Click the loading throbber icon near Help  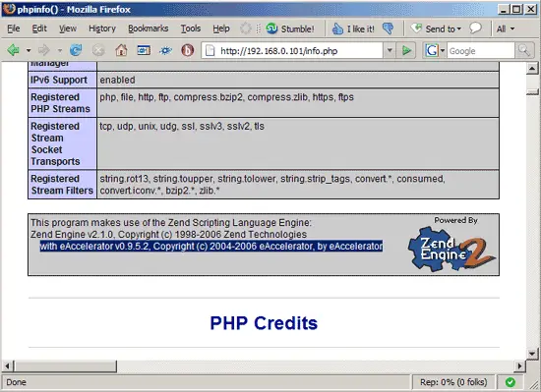[x=245, y=28]
